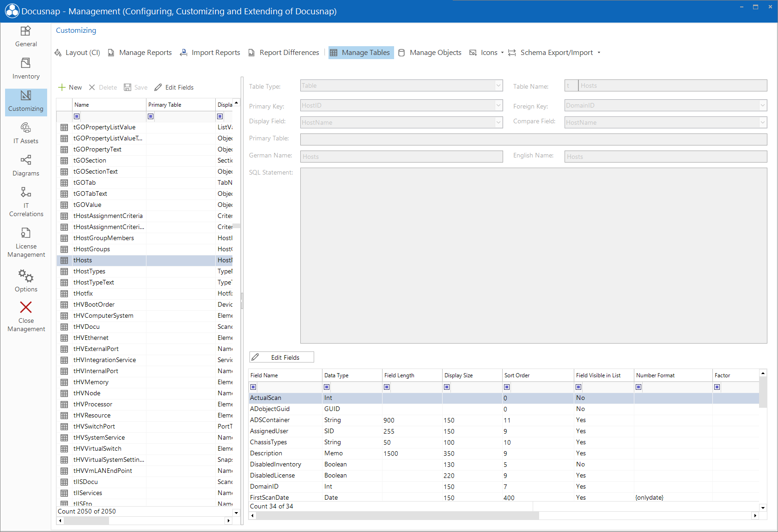778x532 pixels.
Task: Open Manage Objects
Action: [x=430, y=53]
